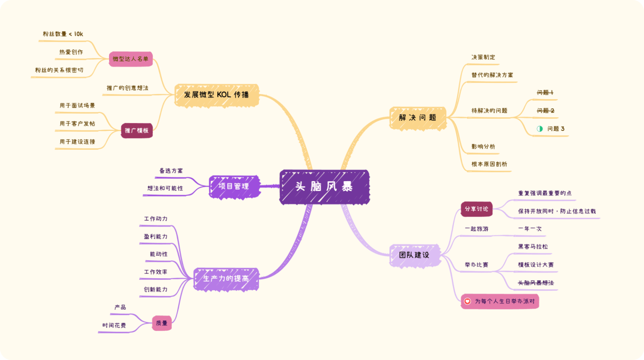Select the struck-through 问题 2 item
The width and height of the screenshot is (644, 360).
[546, 111]
